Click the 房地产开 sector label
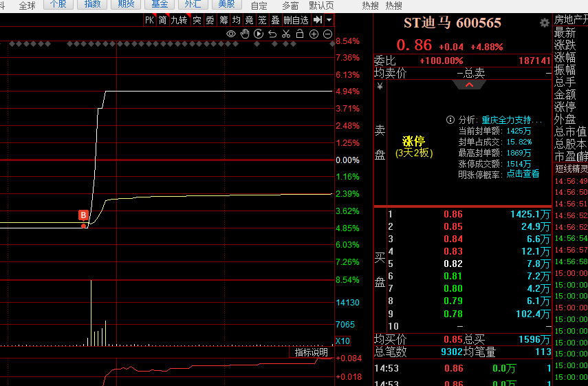This screenshot has width=588, height=386. pos(571,19)
